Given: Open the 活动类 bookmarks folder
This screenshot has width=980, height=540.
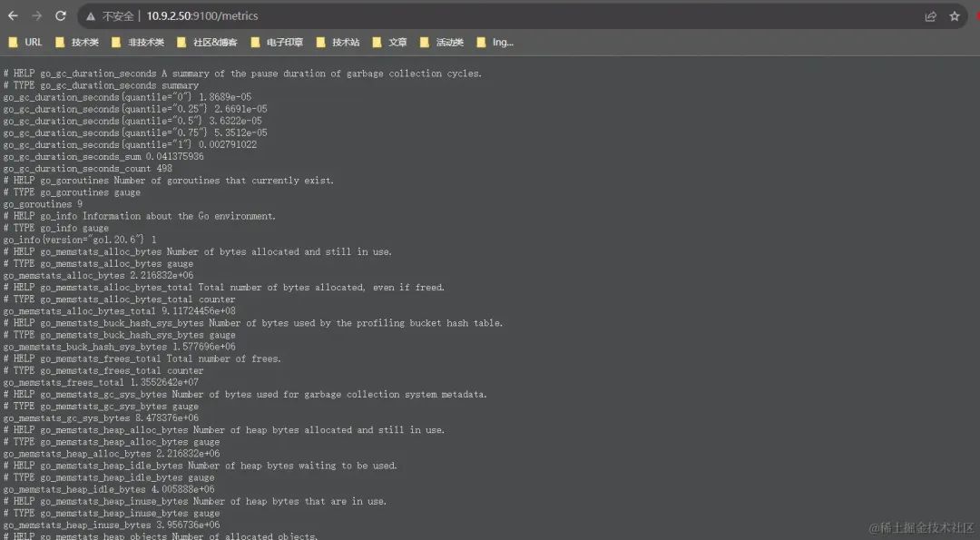Looking at the screenshot, I should point(442,43).
